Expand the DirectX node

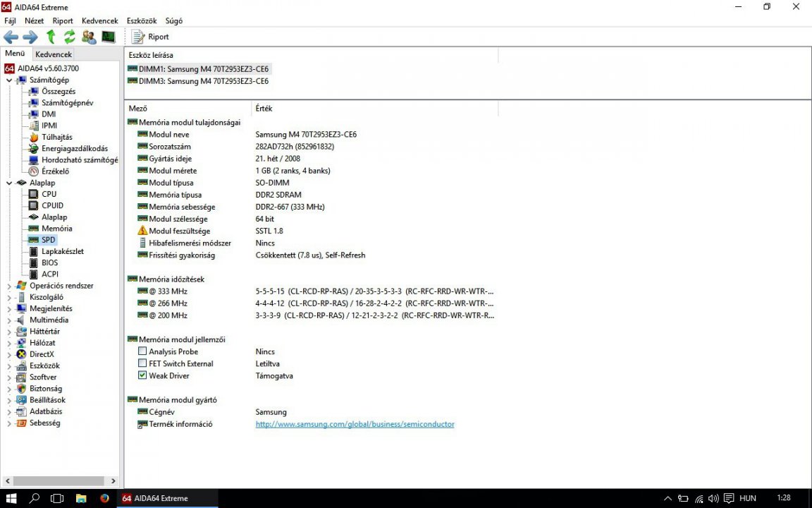tap(9, 355)
